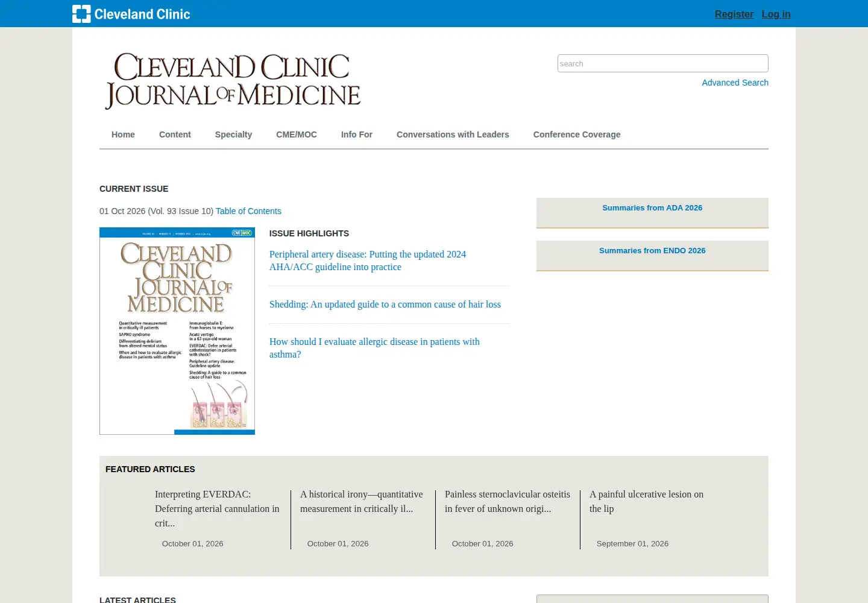
Task: Open the Content menu
Action: (175, 134)
